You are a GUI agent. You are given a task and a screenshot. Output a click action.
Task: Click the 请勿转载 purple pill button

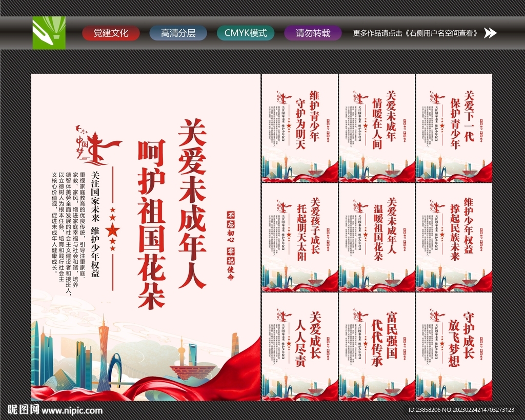(x=313, y=33)
